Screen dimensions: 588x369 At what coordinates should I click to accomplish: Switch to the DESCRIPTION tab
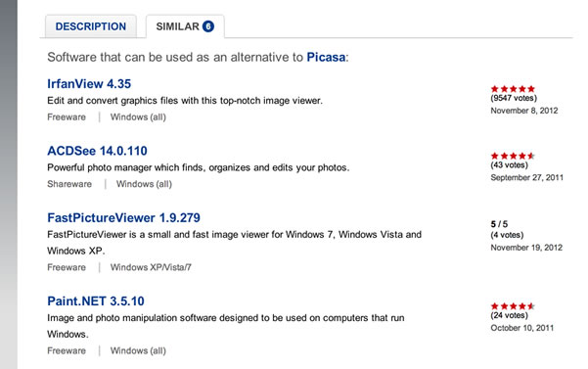coord(91,26)
